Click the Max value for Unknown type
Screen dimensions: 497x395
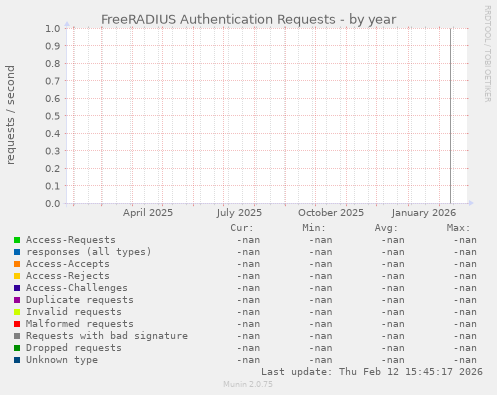[465, 360]
